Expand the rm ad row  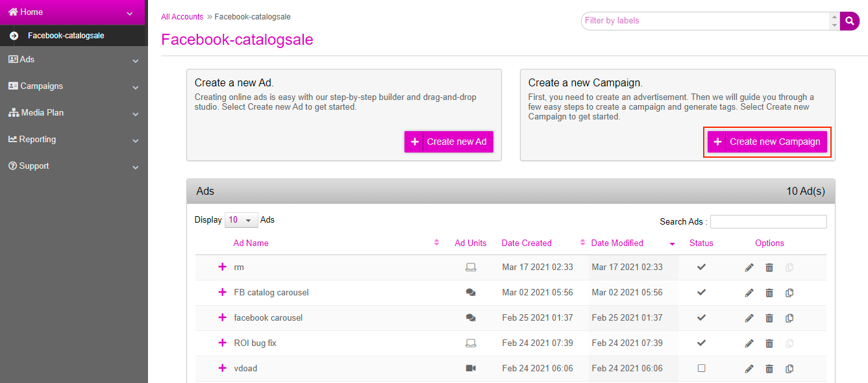(x=223, y=267)
